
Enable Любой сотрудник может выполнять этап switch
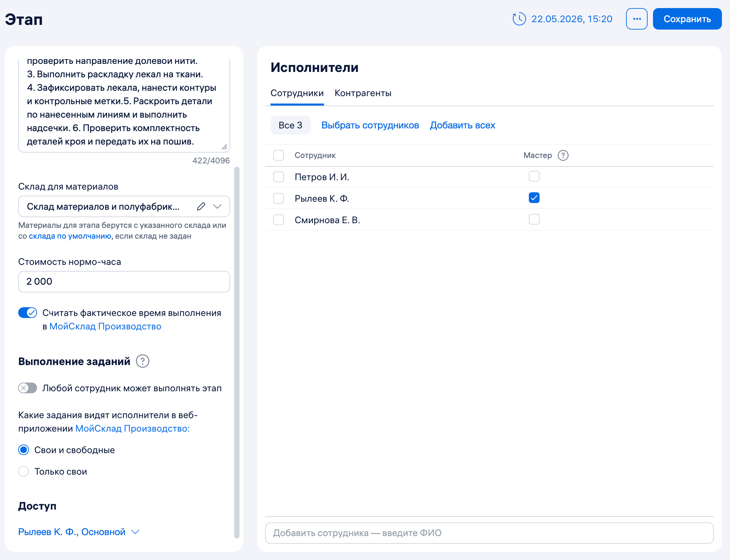[28, 388]
